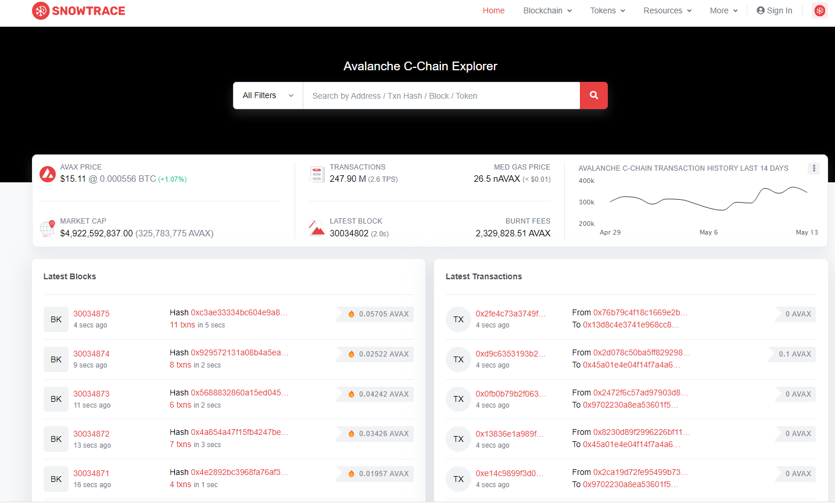Image resolution: width=835 pixels, height=504 pixels.
Task: Go to the Home nav item
Action: (x=493, y=10)
